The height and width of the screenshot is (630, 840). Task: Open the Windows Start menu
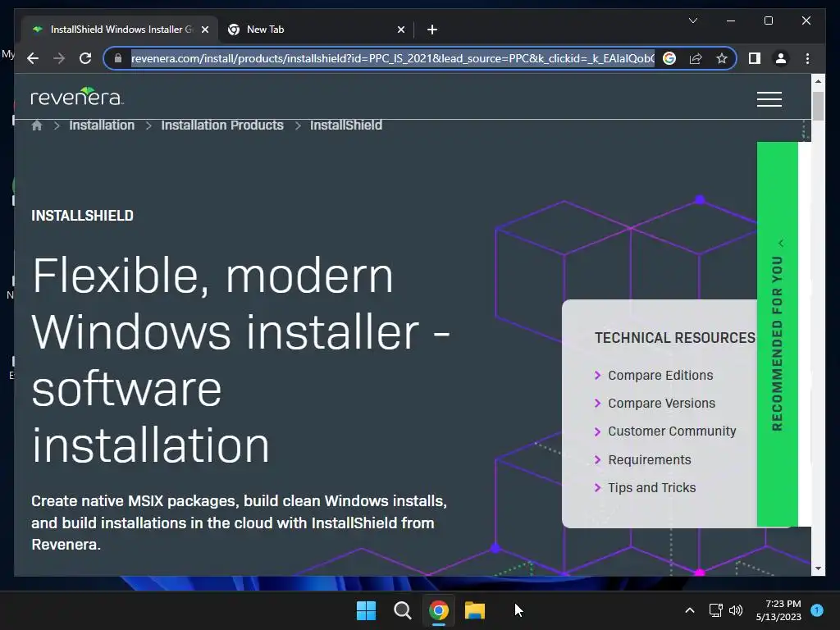click(367, 610)
